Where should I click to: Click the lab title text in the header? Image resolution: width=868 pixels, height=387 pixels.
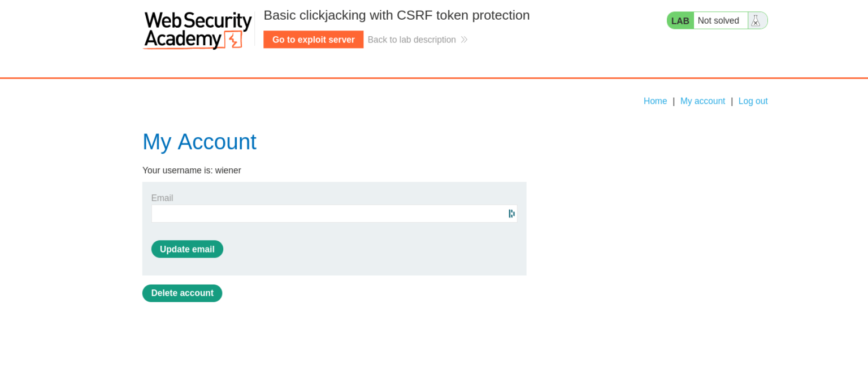pos(397,15)
